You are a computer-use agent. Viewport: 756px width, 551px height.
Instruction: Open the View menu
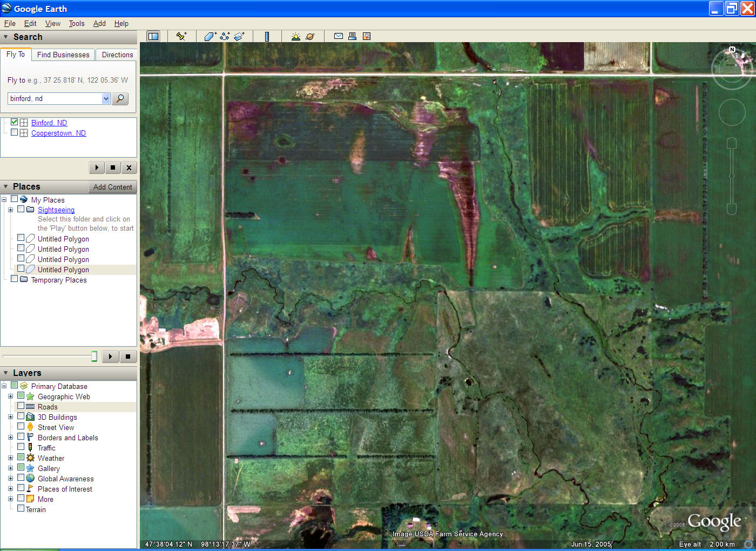tap(53, 23)
